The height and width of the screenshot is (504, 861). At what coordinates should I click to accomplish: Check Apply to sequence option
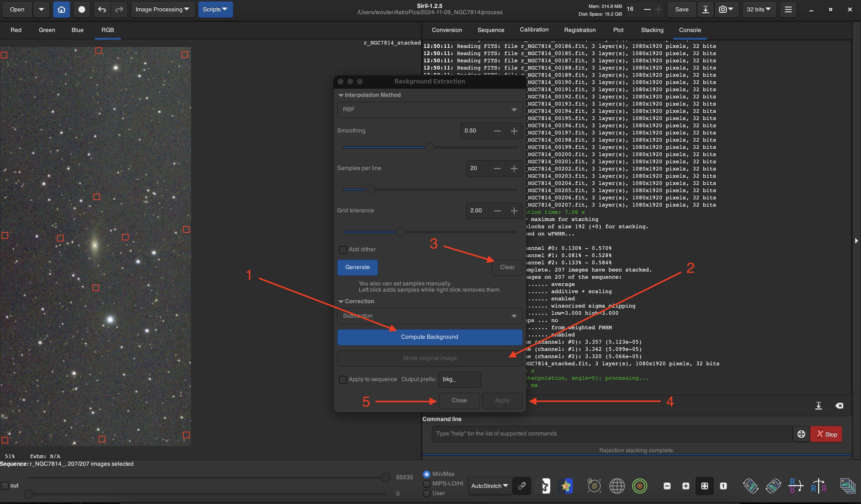(x=343, y=379)
